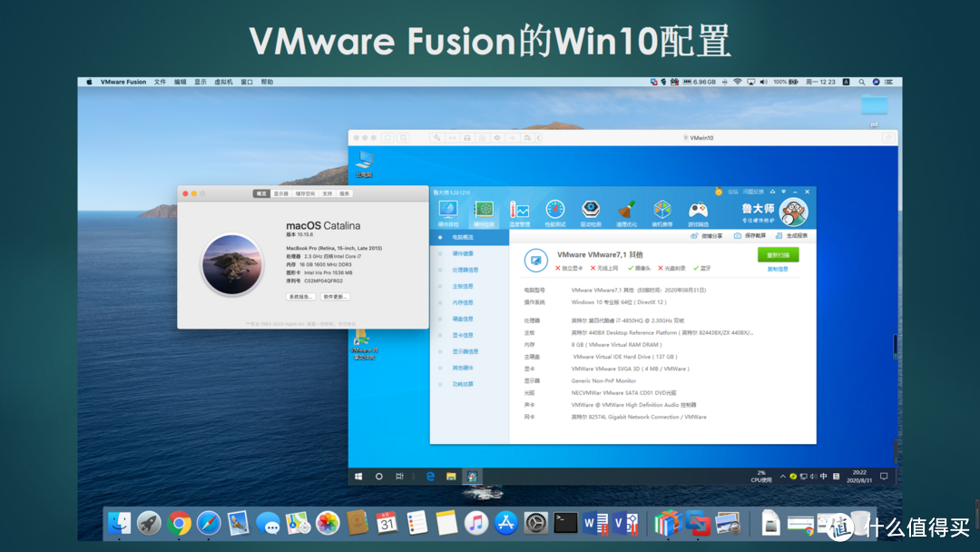Select 显示器信息 in the sidebar
This screenshot has height=552, width=980.
point(469,351)
